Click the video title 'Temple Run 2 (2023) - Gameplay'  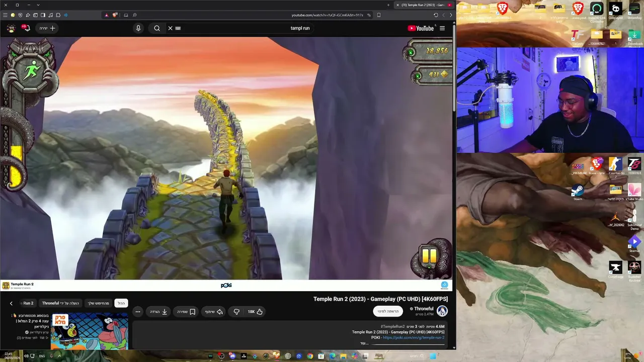(380, 299)
